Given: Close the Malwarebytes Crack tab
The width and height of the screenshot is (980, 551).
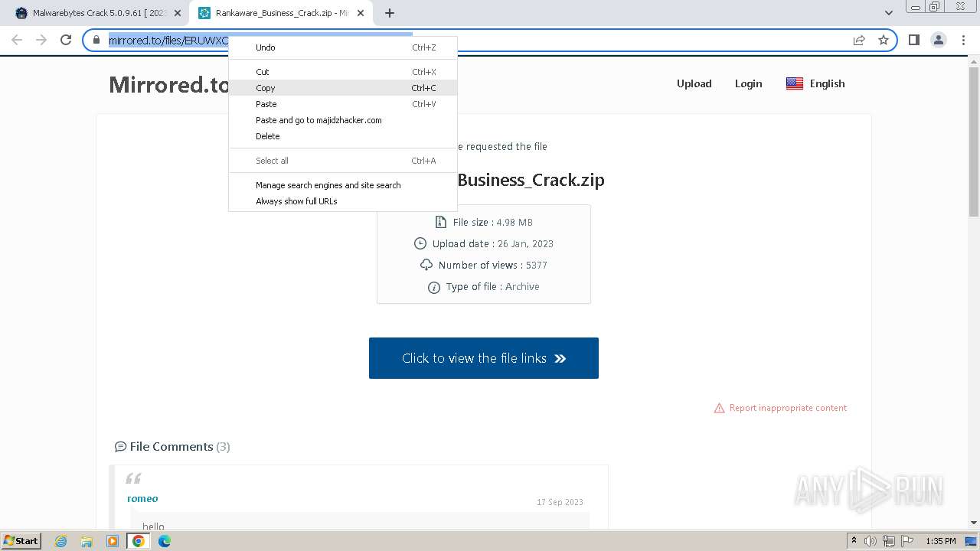Looking at the screenshot, I should pyautogui.click(x=178, y=13).
